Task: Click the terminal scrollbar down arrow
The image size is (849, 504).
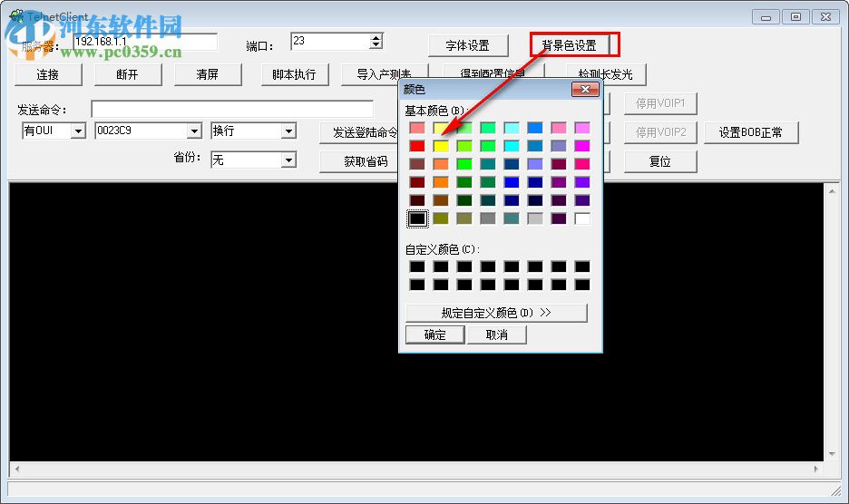Action: 832,454
